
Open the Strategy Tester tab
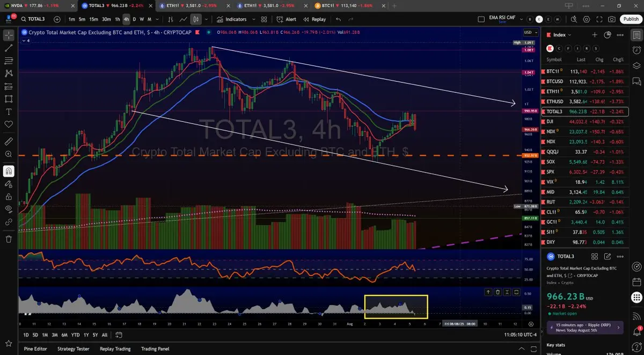74,349
